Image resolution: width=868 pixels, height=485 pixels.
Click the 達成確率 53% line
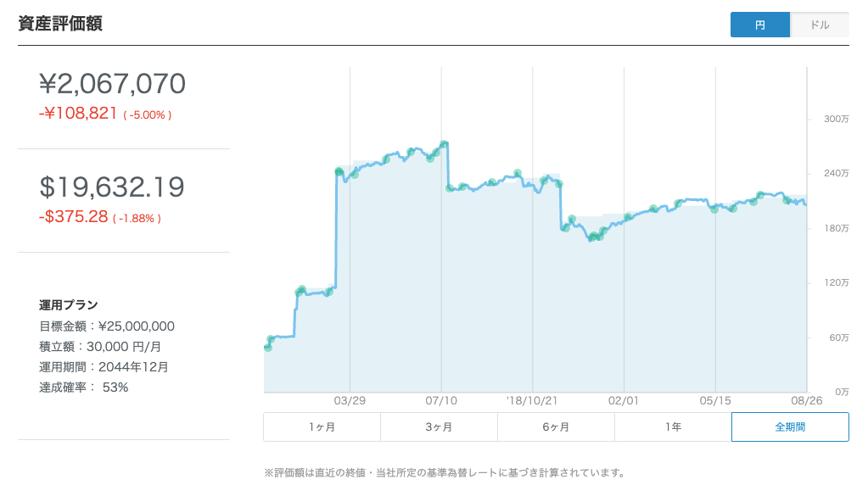84,387
